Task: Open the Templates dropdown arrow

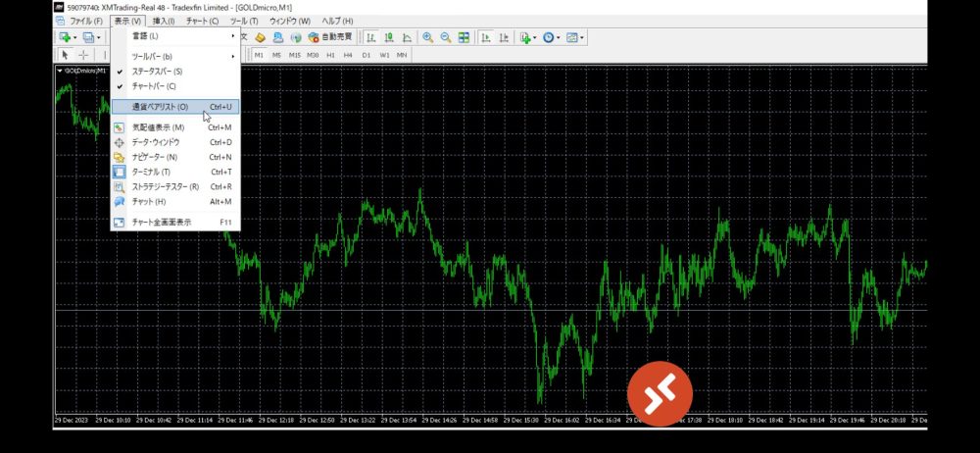Action: [582, 37]
